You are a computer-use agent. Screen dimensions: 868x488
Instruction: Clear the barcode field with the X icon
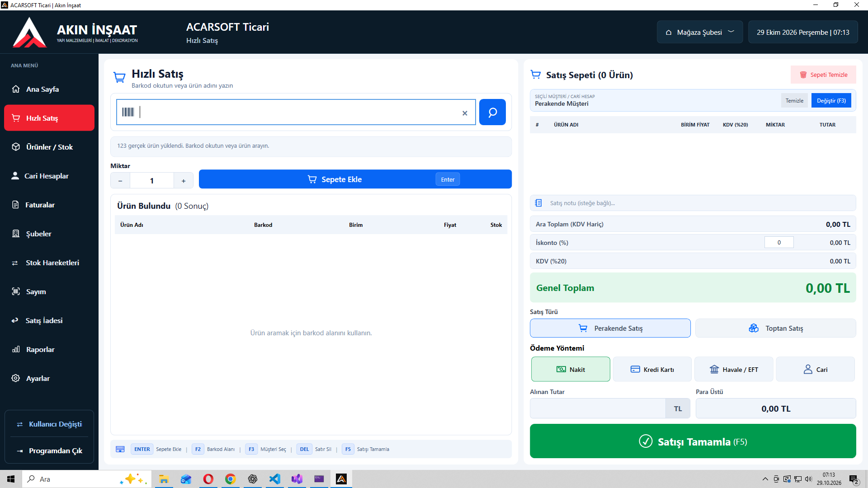coord(465,113)
